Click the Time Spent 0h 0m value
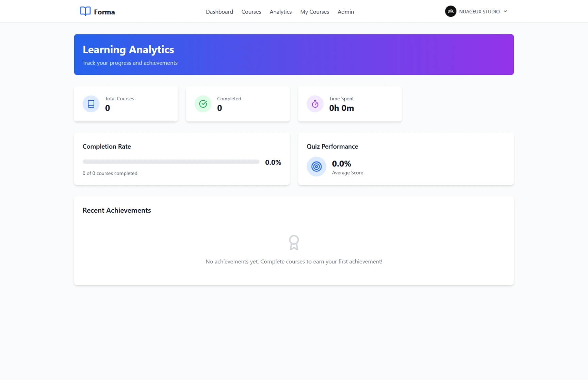 tap(341, 108)
